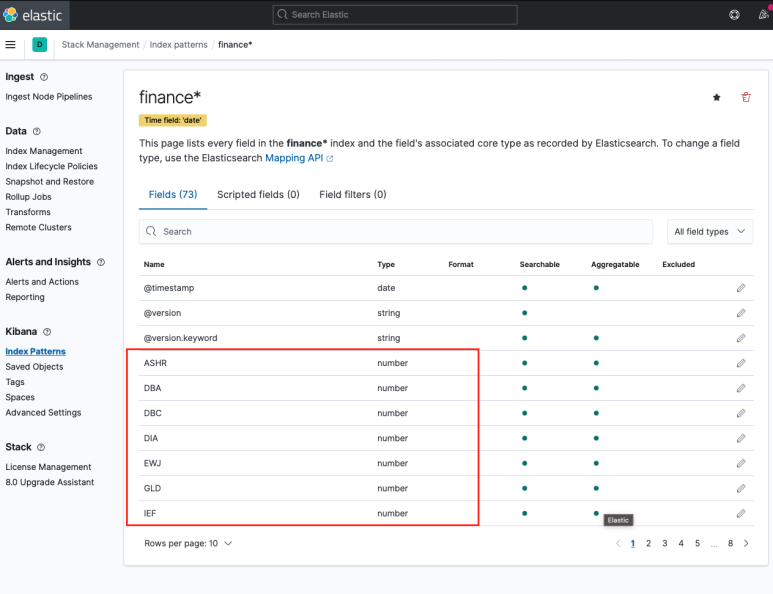Open the newsfeed icon in header
Image resolution: width=773 pixels, height=594 pixels.
pyautogui.click(x=764, y=15)
